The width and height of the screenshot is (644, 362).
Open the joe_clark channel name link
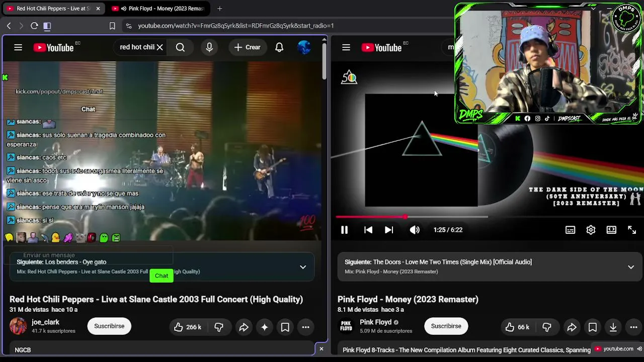pyautogui.click(x=45, y=322)
